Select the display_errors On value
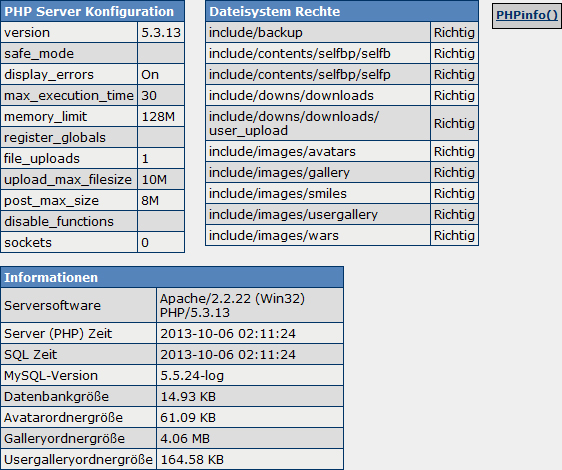The width and height of the screenshot is (562, 470). coord(161,75)
